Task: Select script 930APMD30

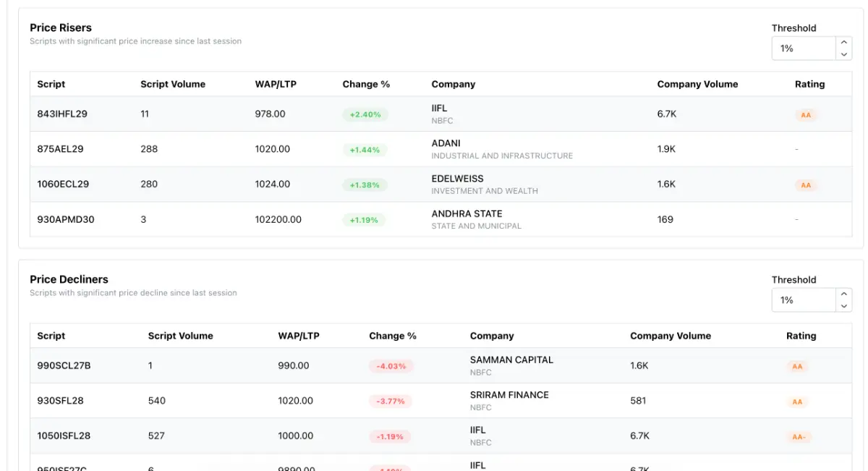Action: 65,219
